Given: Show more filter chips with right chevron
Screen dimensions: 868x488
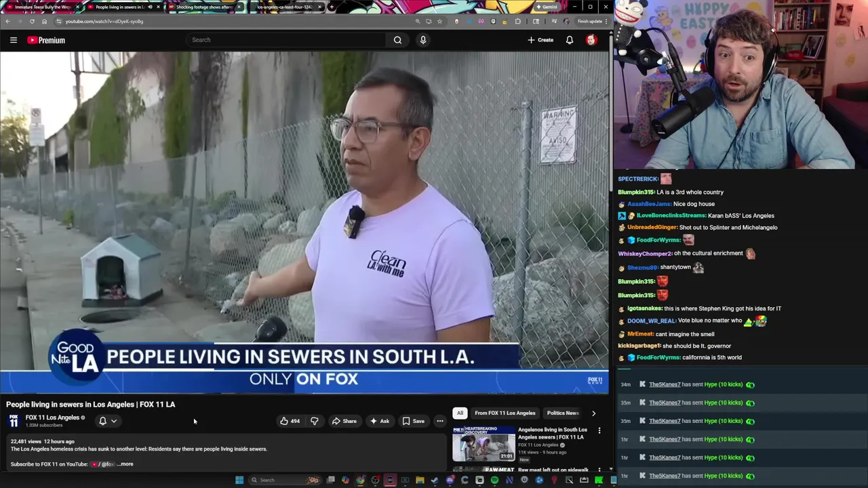Looking at the screenshot, I should pyautogui.click(x=593, y=413).
